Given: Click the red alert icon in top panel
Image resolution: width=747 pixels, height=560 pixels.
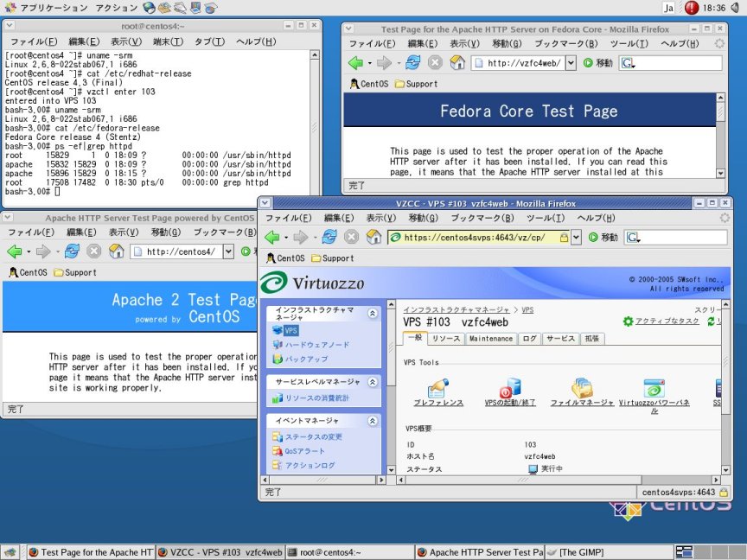Looking at the screenshot, I should coord(692,8).
